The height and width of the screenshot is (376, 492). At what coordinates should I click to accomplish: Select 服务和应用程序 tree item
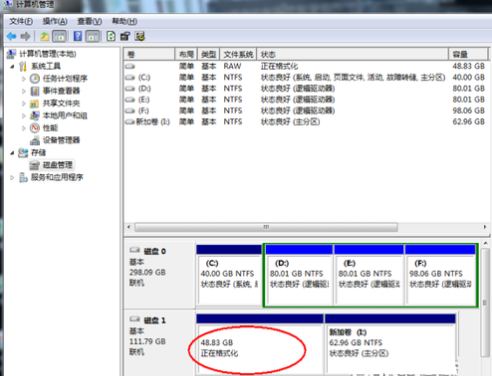(x=57, y=177)
